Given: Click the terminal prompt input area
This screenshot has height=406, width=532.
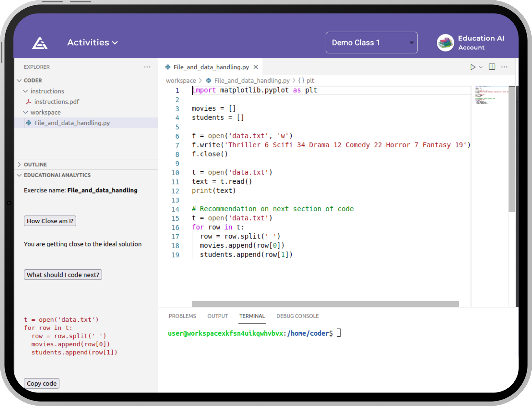Looking at the screenshot, I should [x=339, y=333].
